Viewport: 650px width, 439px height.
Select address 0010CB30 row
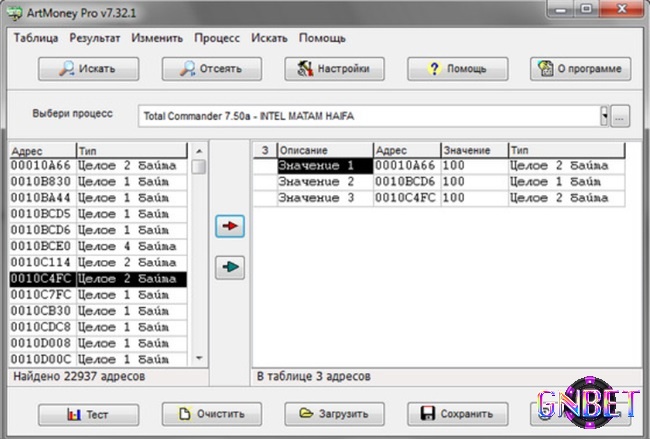pos(98,311)
